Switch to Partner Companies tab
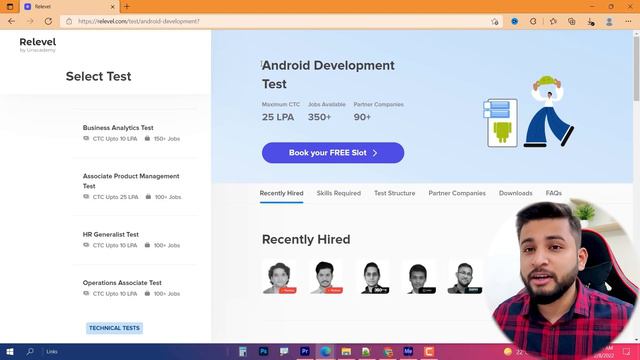This screenshot has width=640, height=360. 457,193
